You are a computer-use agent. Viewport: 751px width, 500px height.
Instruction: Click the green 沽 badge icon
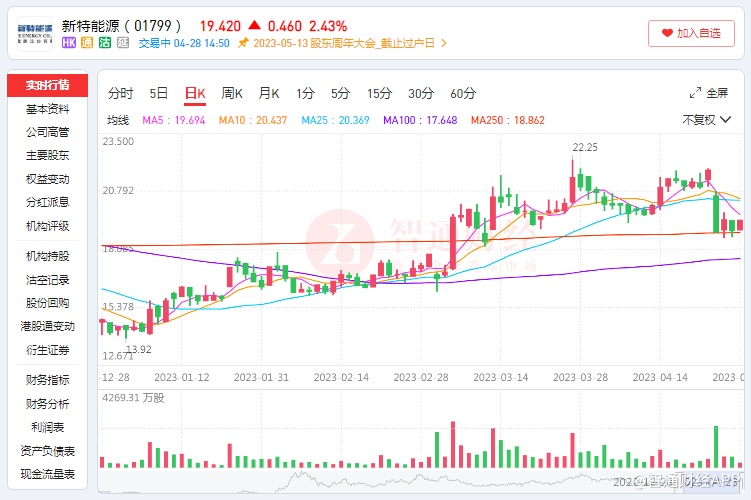point(104,44)
